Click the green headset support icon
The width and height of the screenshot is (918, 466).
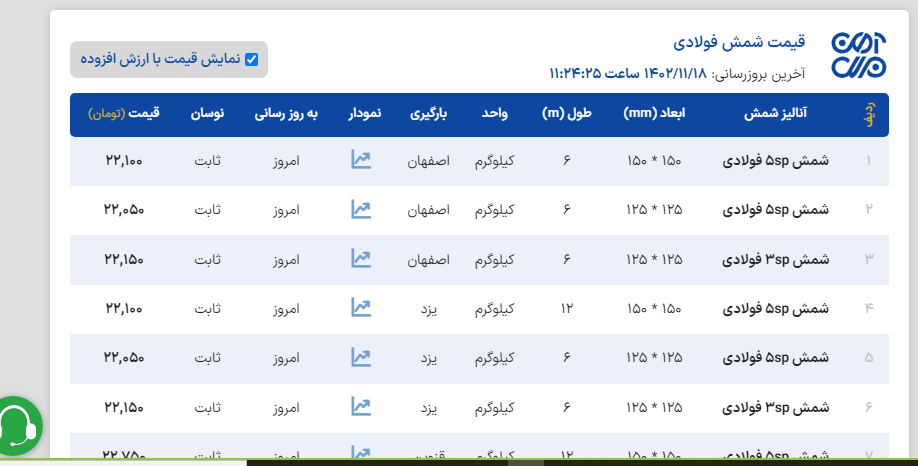tap(18, 424)
